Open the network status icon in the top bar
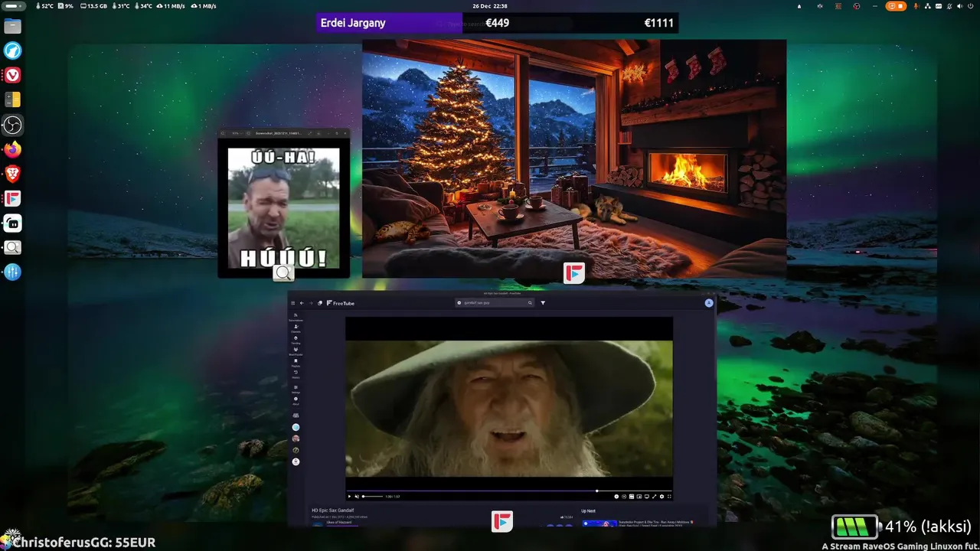980x551 pixels. click(x=927, y=6)
